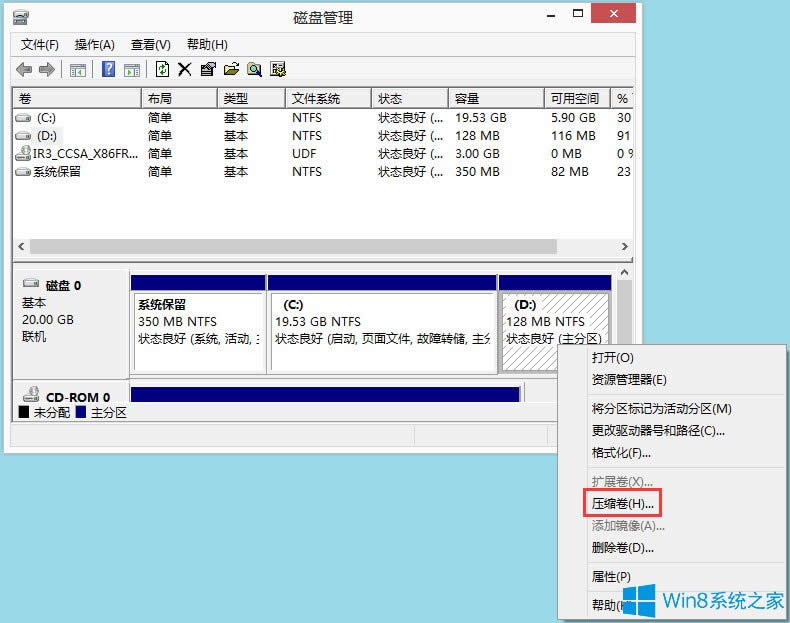Screen dimensions: 790x623
Task: Toggle the console tree pane icon
Action: coord(77,69)
